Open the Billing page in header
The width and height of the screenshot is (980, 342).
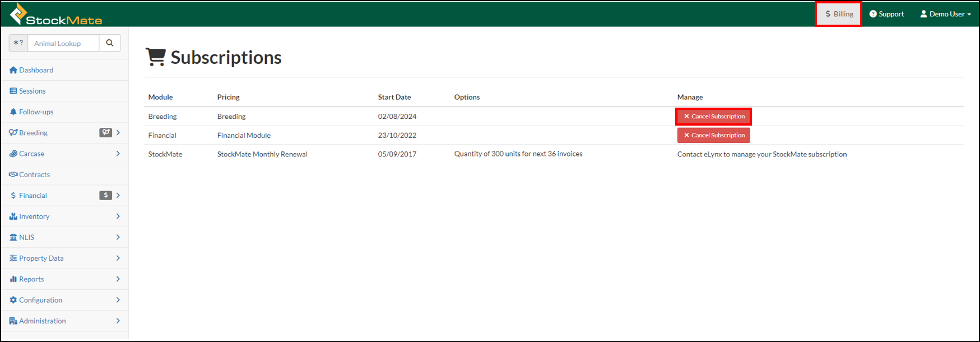tap(839, 14)
